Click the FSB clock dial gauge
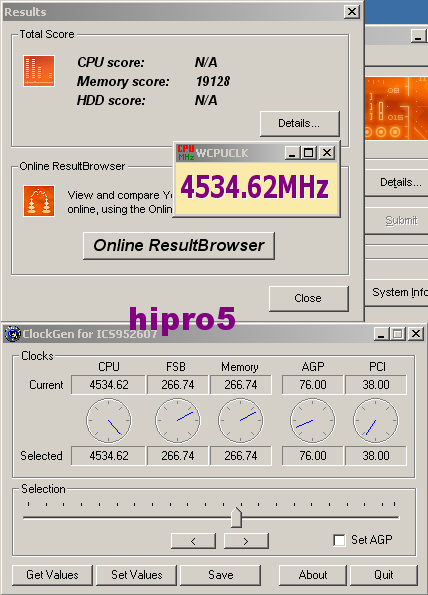428x595 pixels. click(x=178, y=420)
